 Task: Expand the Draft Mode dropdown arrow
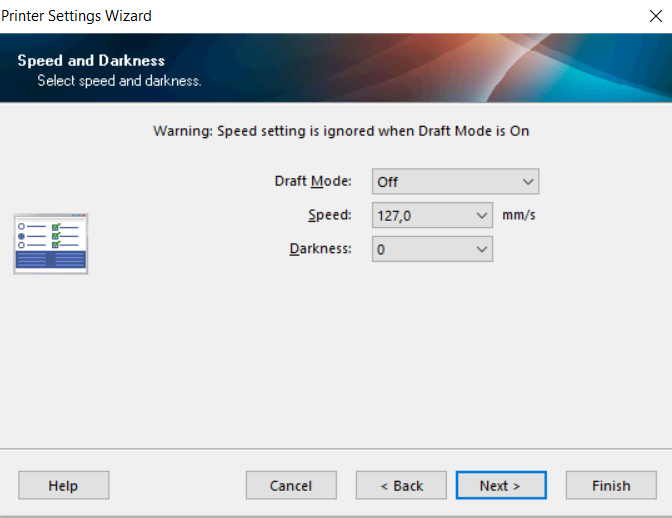(528, 182)
